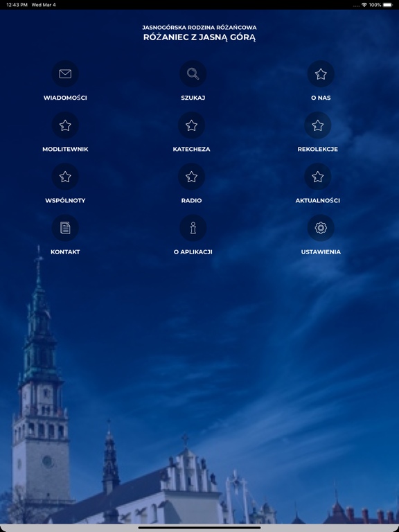
Task: Tap the Wi-Fi status bar icon
Action: pos(364,5)
